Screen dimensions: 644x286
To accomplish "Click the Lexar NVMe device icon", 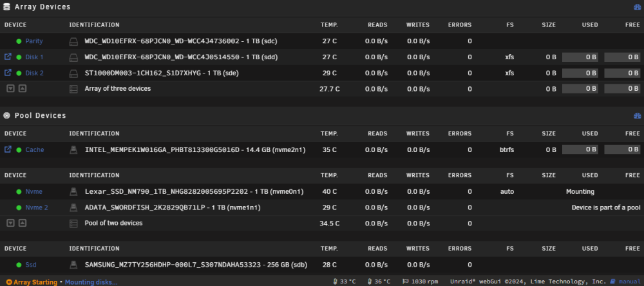I will click(x=73, y=191).
